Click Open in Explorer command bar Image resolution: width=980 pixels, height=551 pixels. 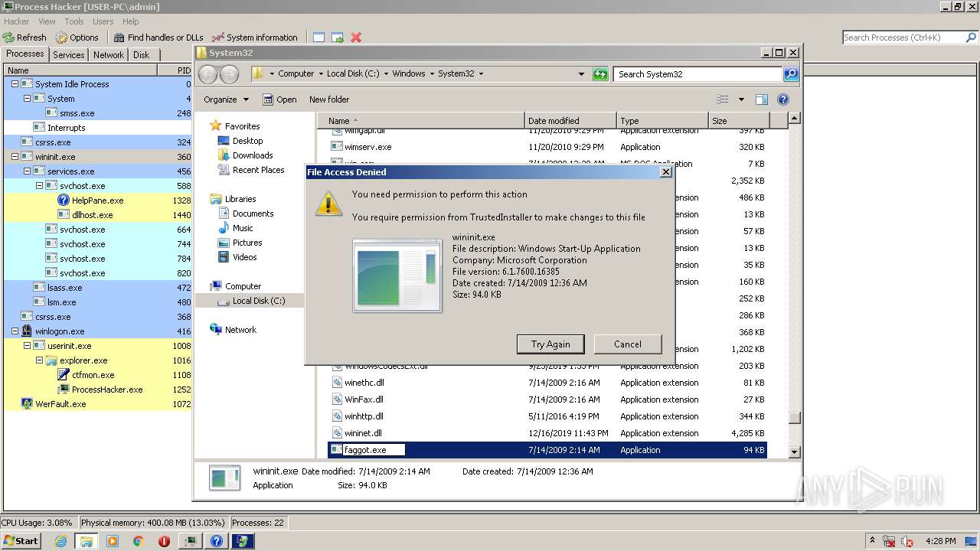(x=279, y=99)
